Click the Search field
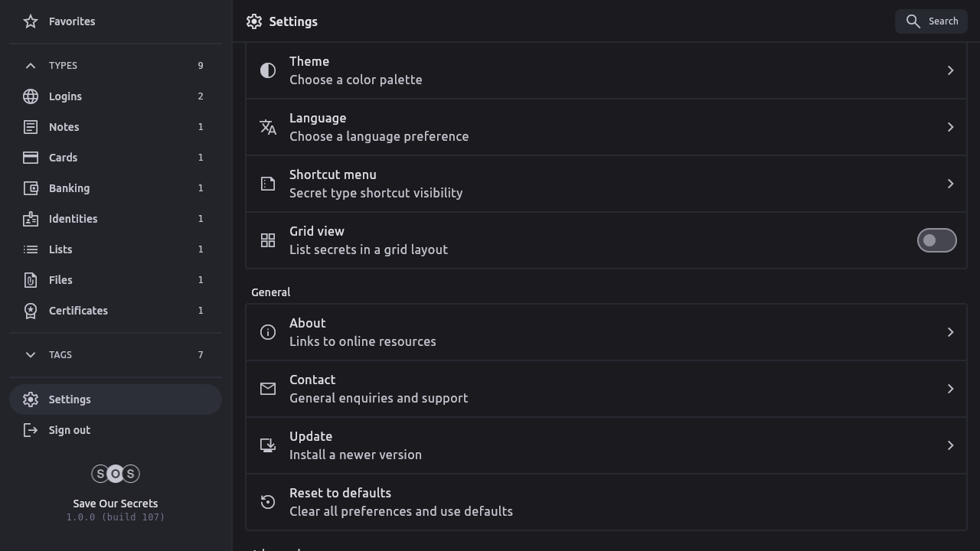Viewport: 980px width, 551px height. tap(931, 21)
